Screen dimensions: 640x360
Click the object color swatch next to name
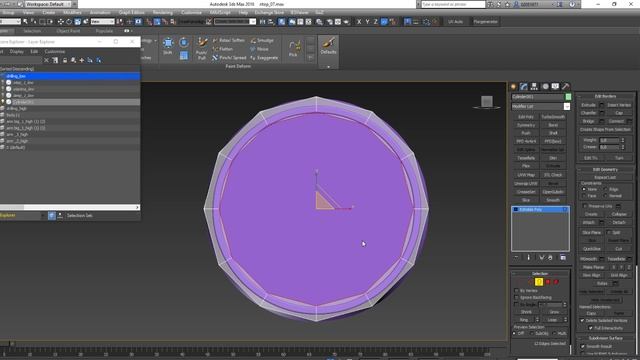click(x=568, y=97)
